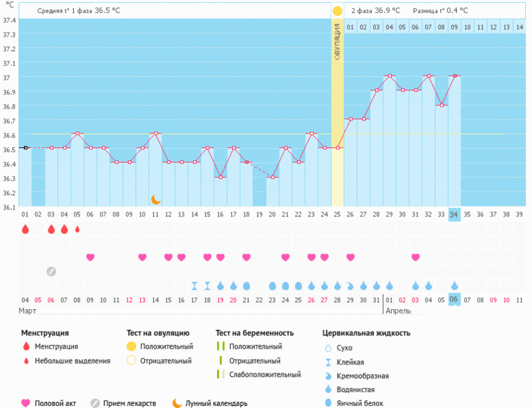Click the cervical fluid drop under cycle day 34
This screenshot has width=532, height=408.
455,286
